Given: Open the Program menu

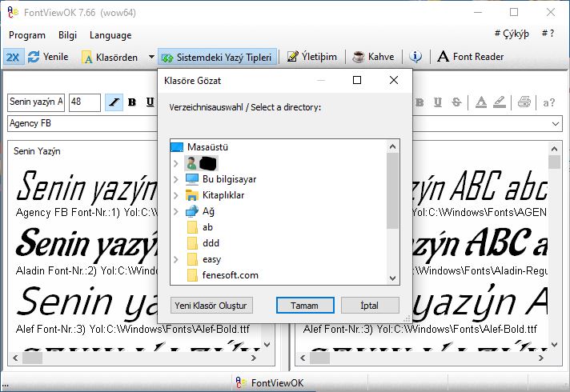Looking at the screenshot, I should click(x=27, y=35).
